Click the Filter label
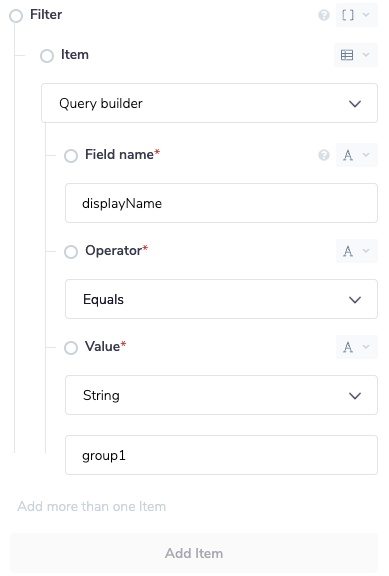 pyautogui.click(x=46, y=15)
